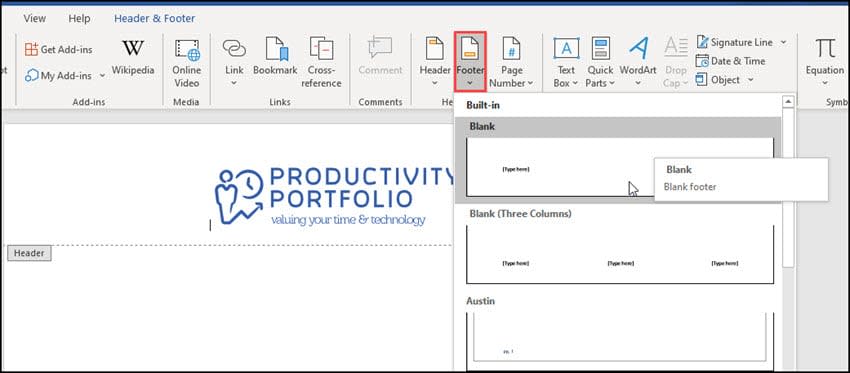Viewport: 850px width, 373px height.
Task: Click the 'Austin' gallery label
Action: [482, 301]
